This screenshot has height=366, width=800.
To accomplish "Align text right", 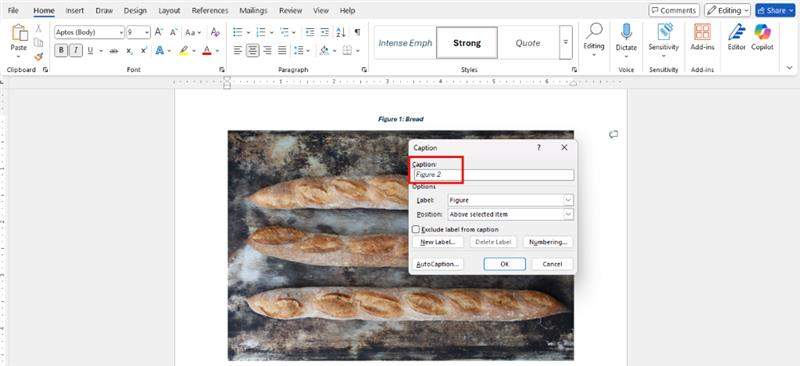I will click(x=267, y=51).
